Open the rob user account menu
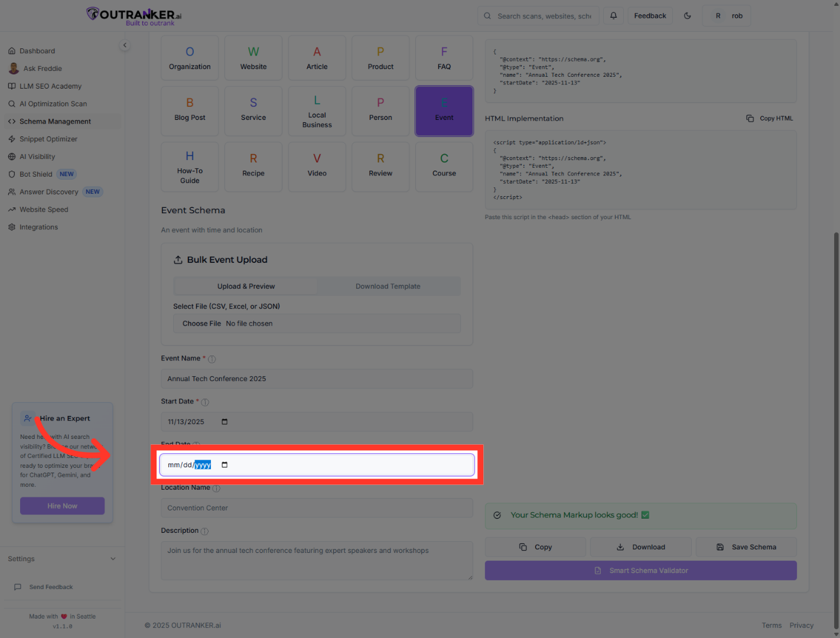This screenshot has width=840, height=638. click(727, 16)
